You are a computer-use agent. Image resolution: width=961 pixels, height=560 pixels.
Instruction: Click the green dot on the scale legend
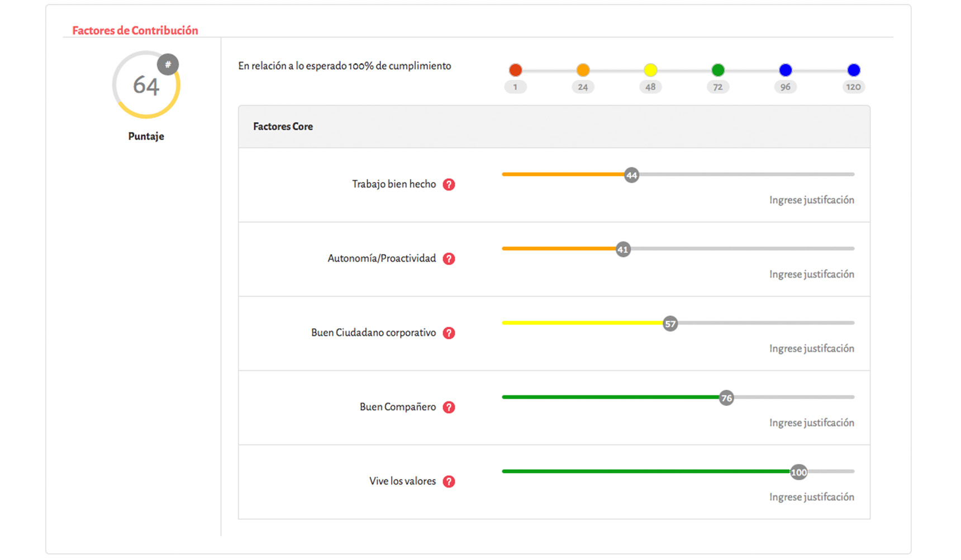(718, 70)
